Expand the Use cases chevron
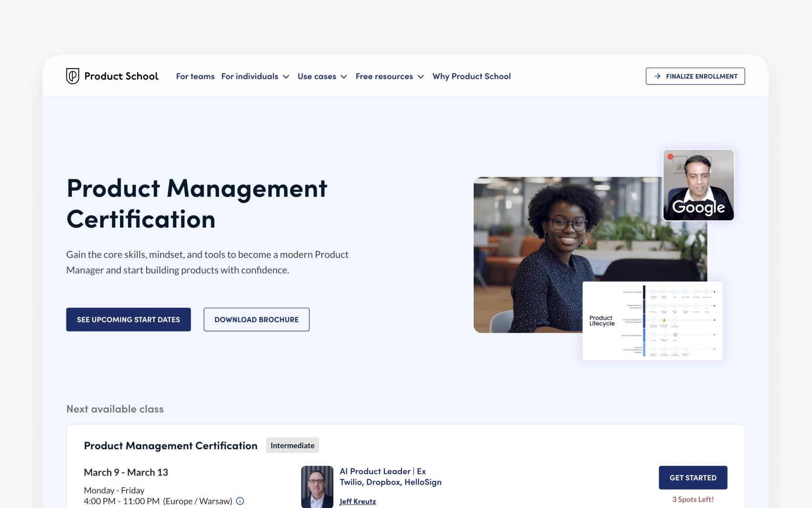 click(x=344, y=77)
